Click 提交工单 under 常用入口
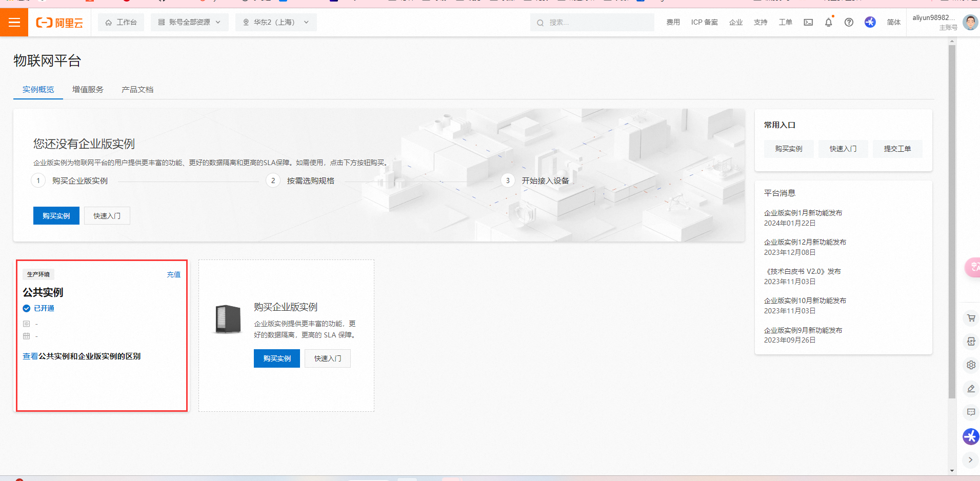980x481 pixels. 897,149
